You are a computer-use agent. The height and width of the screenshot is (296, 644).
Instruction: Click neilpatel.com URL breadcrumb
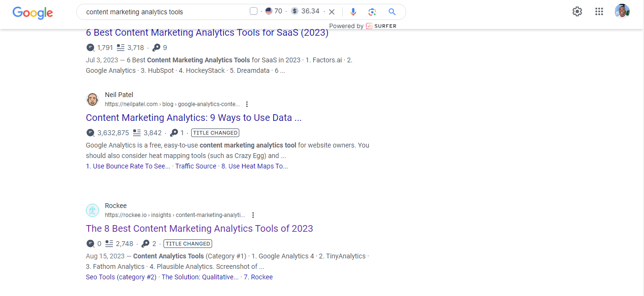click(x=173, y=104)
